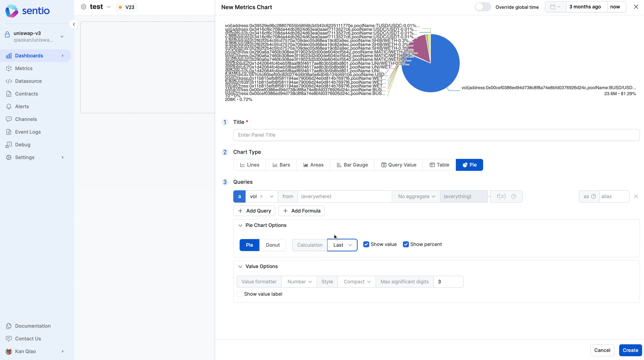Click the f(x) function help icon
This screenshot has height=360, width=644.
pos(513,196)
